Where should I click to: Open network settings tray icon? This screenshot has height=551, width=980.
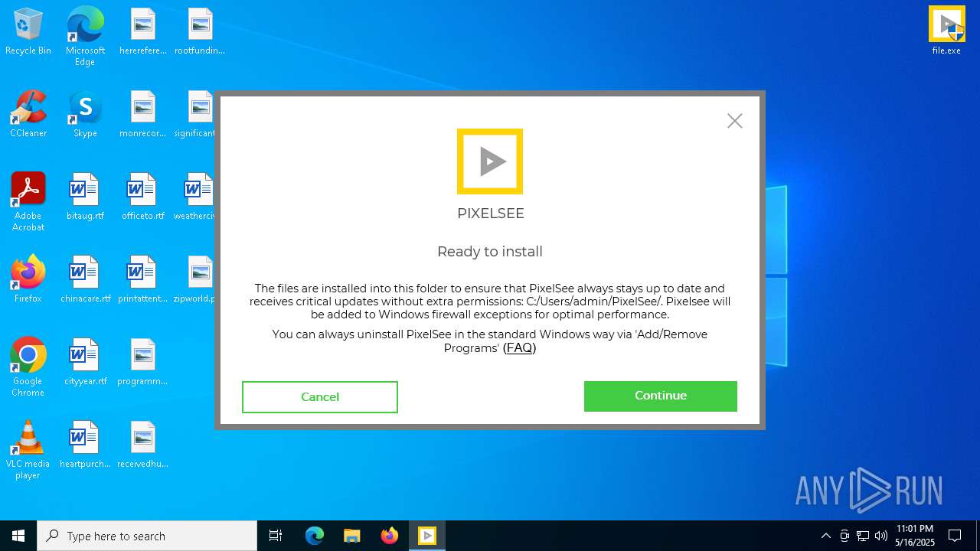coord(863,536)
